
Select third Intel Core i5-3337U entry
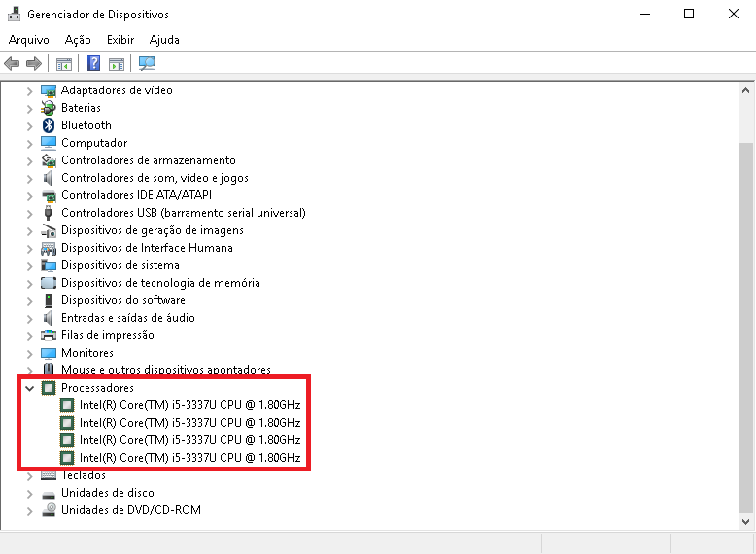point(189,440)
